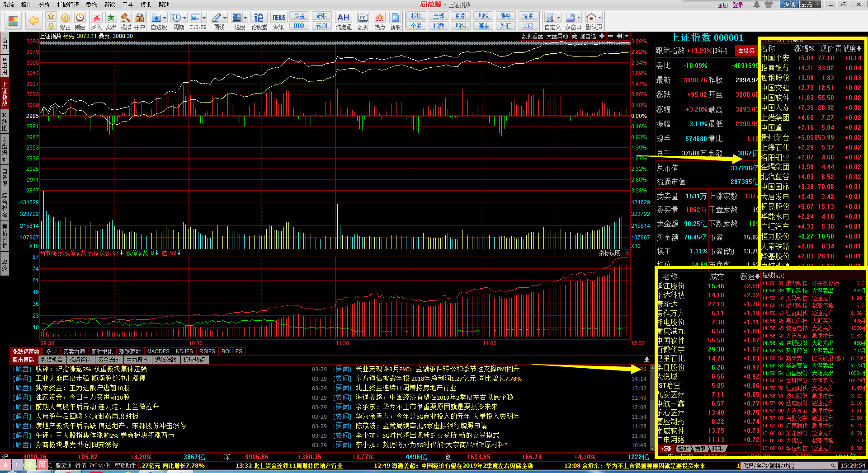Click the 开户 lock icon
Image resolution: width=868 pixels, height=473 pixels.
tap(140, 18)
